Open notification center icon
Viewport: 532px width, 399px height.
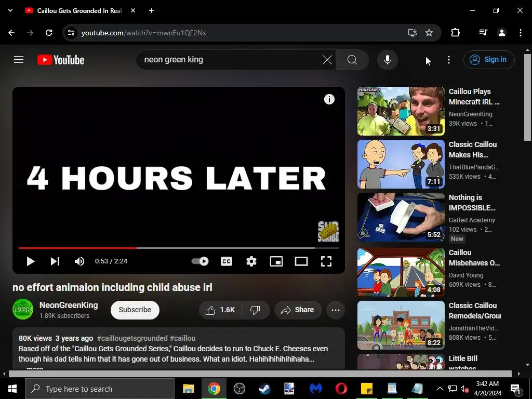tap(515, 389)
